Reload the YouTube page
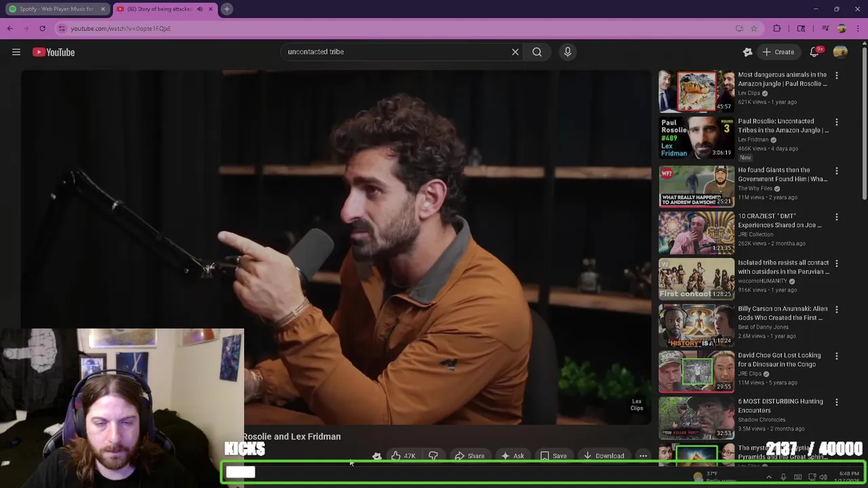 (42, 28)
